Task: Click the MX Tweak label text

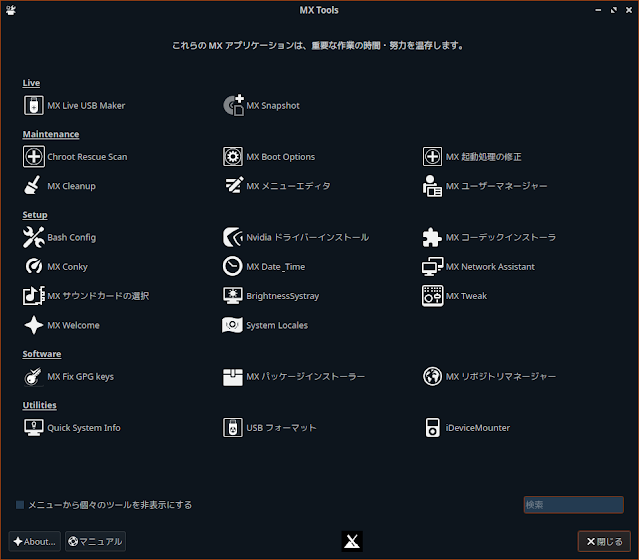Action: [x=466, y=296]
